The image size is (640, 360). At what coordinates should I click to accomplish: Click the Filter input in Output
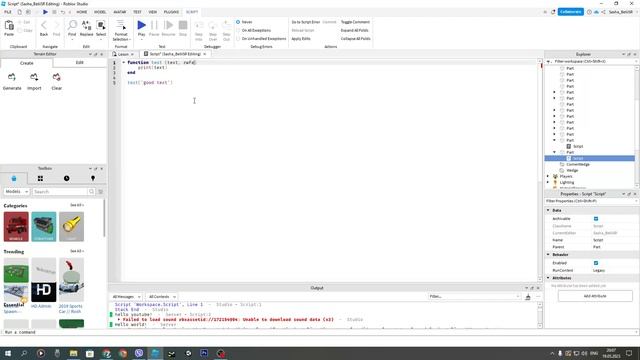474,297
